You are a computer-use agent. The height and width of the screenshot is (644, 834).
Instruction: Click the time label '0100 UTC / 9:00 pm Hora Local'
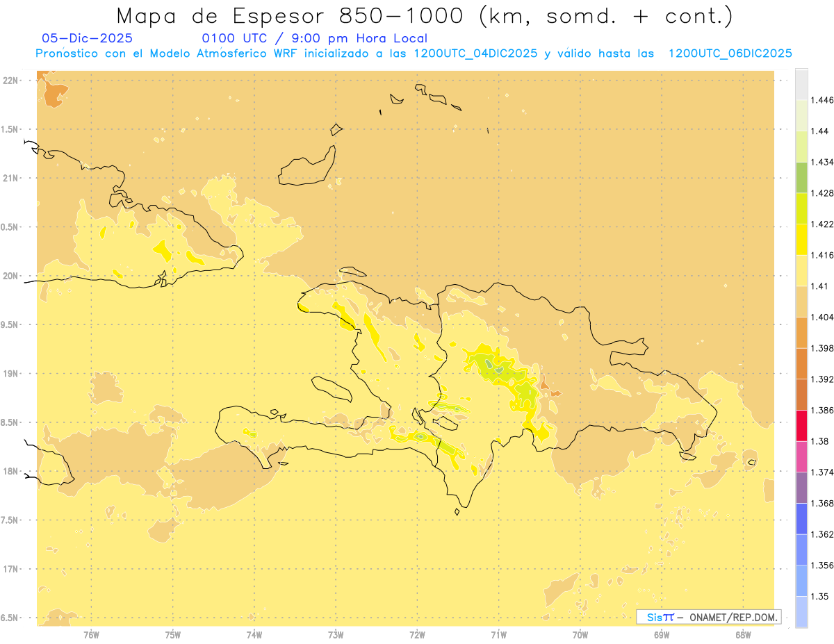pyautogui.click(x=314, y=38)
